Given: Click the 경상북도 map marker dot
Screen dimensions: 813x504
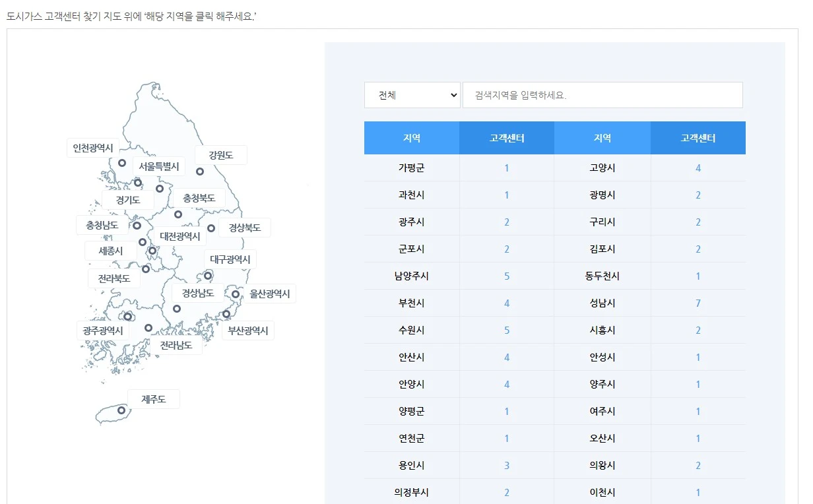Looking at the screenshot, I should pos(211,228).
